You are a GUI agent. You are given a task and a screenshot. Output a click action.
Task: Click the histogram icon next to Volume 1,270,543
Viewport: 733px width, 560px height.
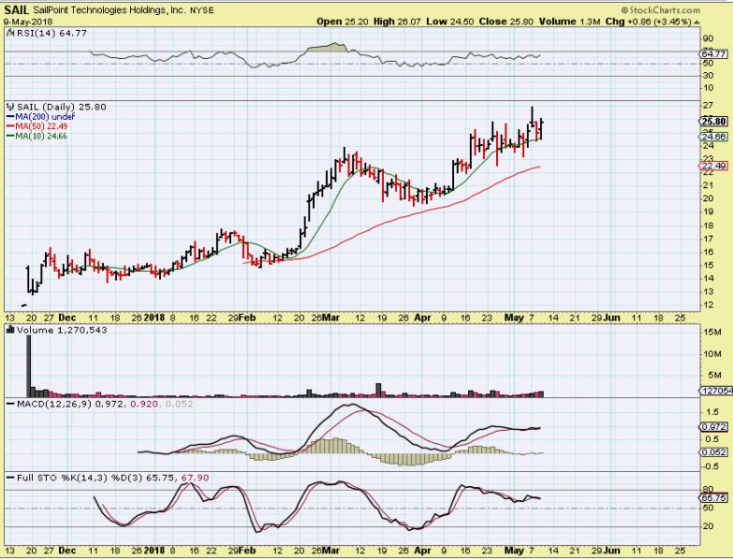tap(10, 330)
